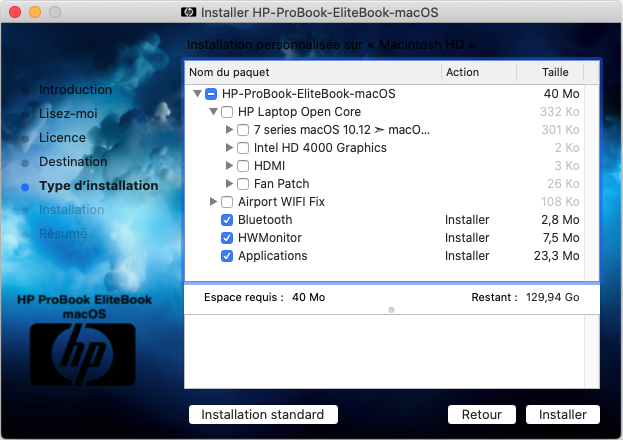Click the Applications Installer action cell
The height and width of the screenshot is (440, 623).
coord(467,256)
